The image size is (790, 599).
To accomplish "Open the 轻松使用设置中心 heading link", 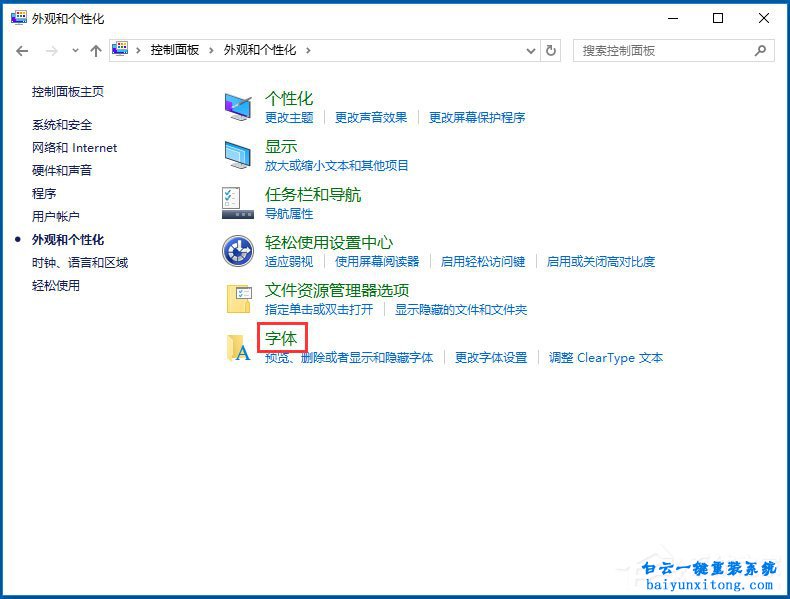I will pos(329,242).
